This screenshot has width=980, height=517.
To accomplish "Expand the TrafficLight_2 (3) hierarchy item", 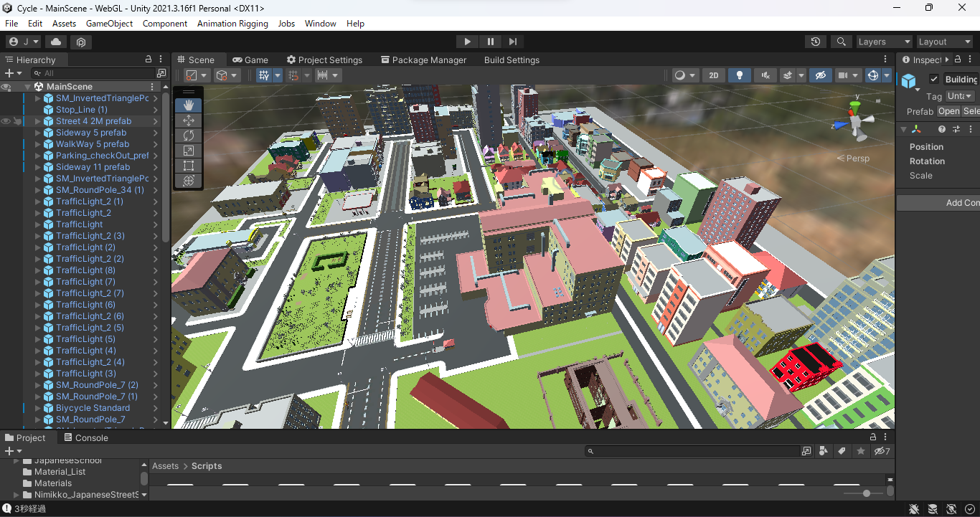I will [x=38, y=236].
